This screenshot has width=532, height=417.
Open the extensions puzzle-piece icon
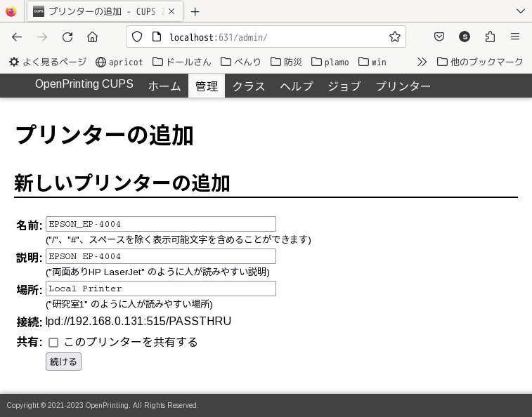[490, 37]
